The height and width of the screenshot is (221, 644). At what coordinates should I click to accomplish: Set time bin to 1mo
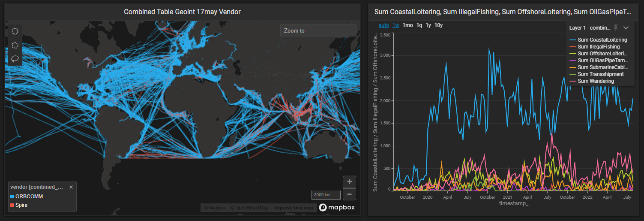click(x=407, y=25)
